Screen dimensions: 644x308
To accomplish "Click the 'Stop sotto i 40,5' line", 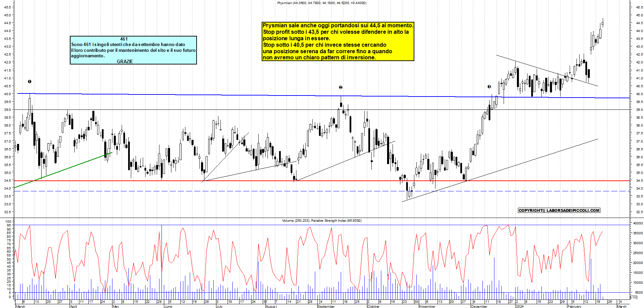I will coord(324,45).
